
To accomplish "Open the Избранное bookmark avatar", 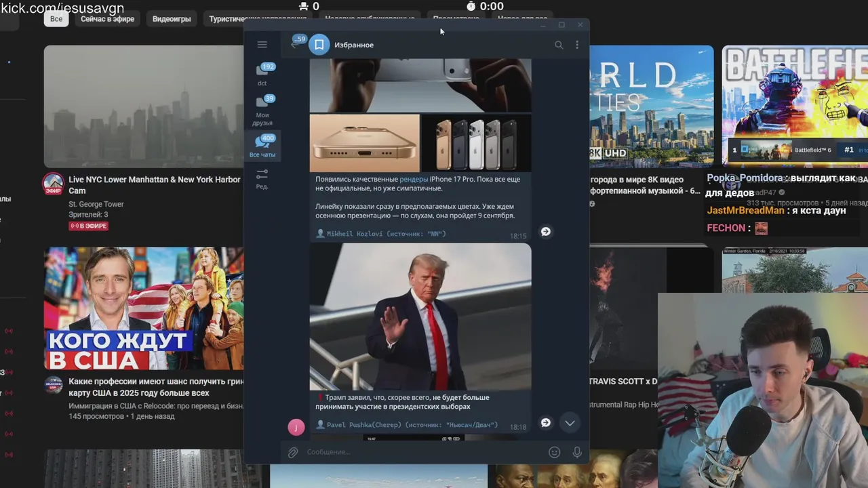I will tap(319, 45).
